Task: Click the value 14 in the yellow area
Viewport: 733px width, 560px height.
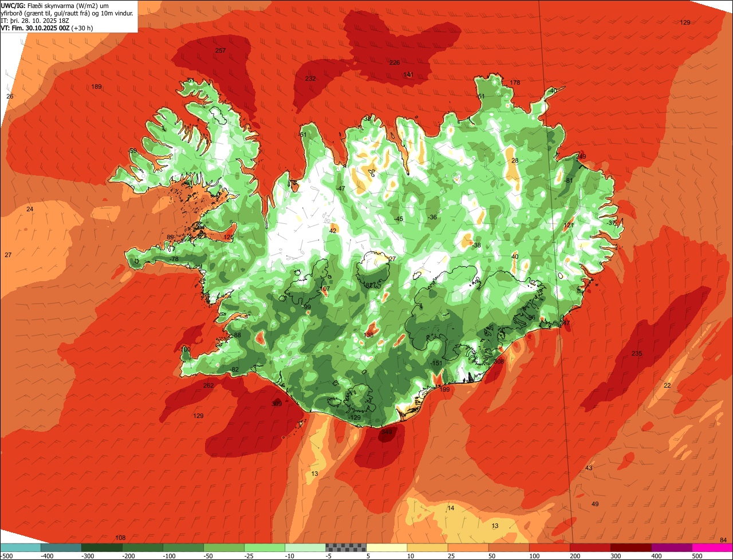Action: click(451, 508)
